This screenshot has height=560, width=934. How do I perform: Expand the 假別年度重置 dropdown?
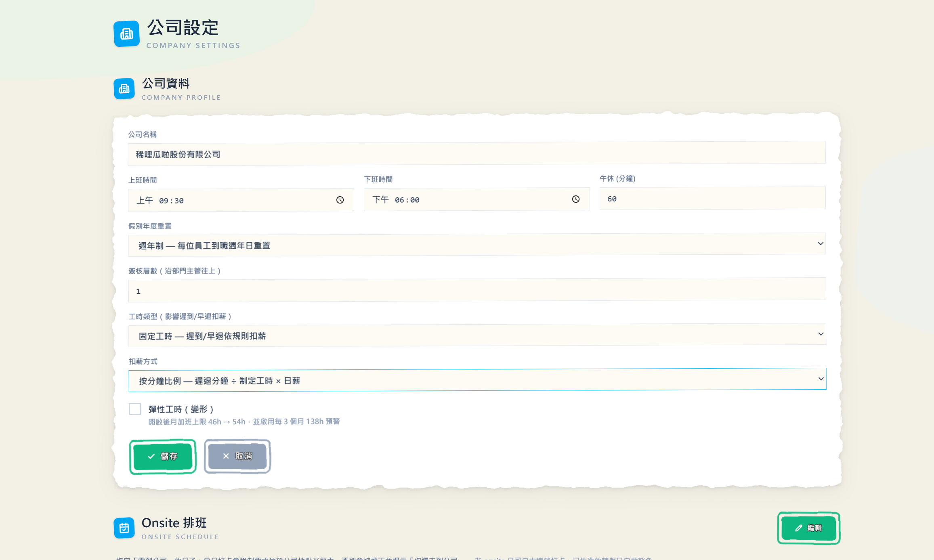[477, 244]
